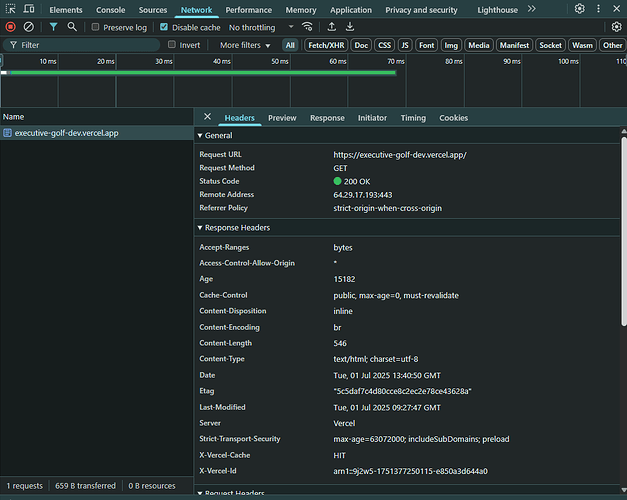Filter by Socket requests
Viewport: 627px width, 500px height.
[x=551, y=45]
